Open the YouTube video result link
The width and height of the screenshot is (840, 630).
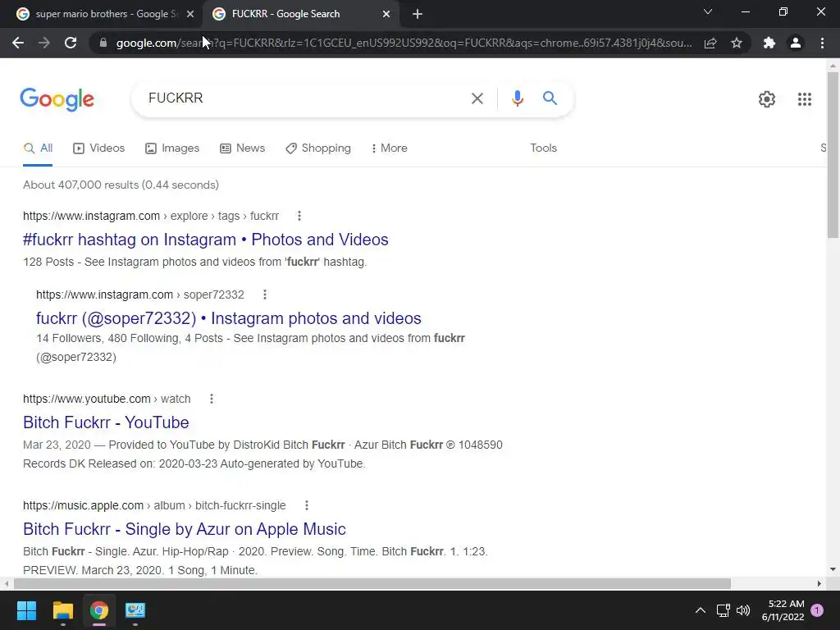coord(106,422)
